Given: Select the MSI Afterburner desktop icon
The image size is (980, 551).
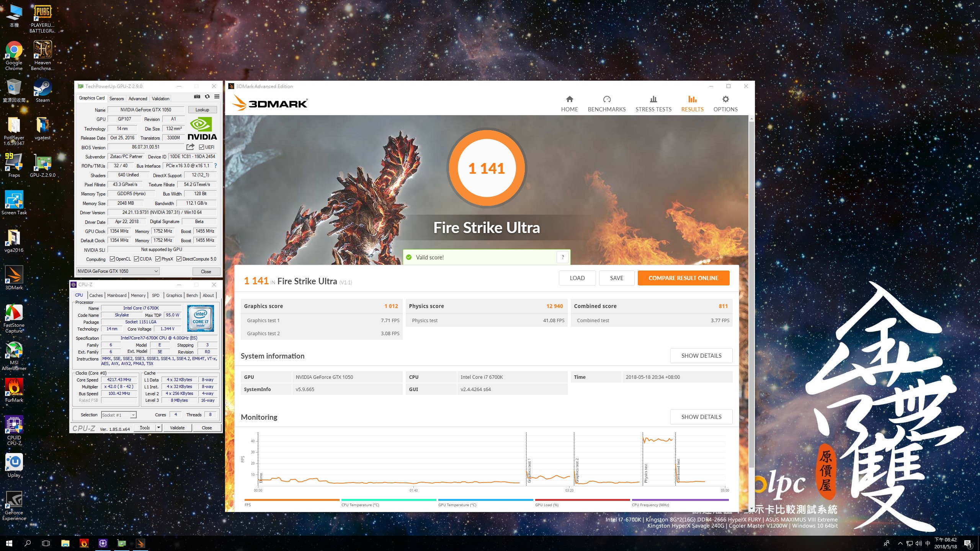Looking at the screenshot, I should [x=14, y=356].
